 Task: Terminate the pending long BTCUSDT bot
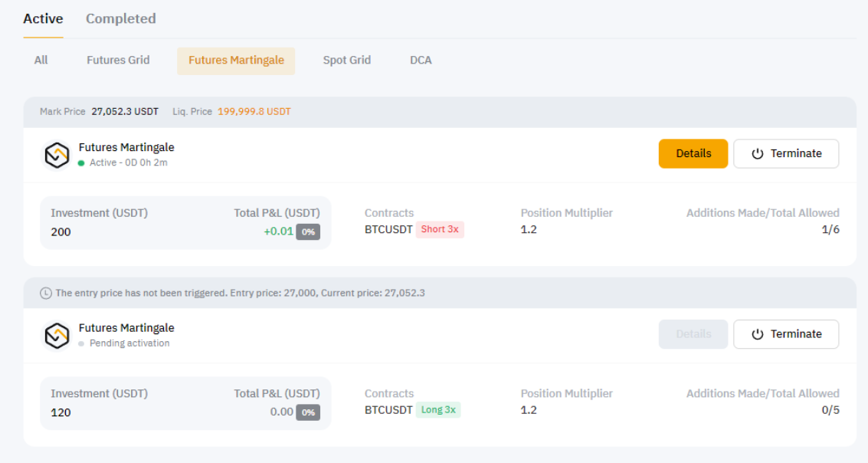coord(786,334)
